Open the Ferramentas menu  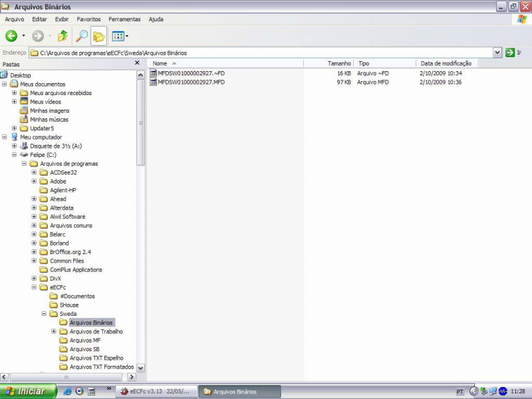(x=124, y=19)
